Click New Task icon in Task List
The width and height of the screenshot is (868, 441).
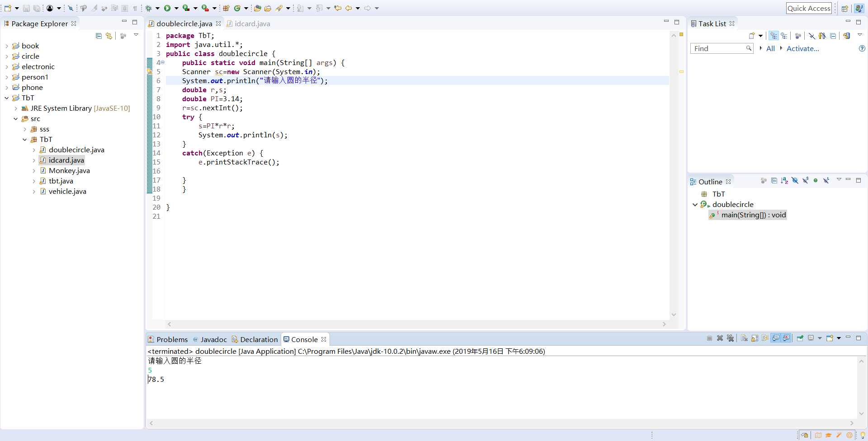click(x=752, y=36)
